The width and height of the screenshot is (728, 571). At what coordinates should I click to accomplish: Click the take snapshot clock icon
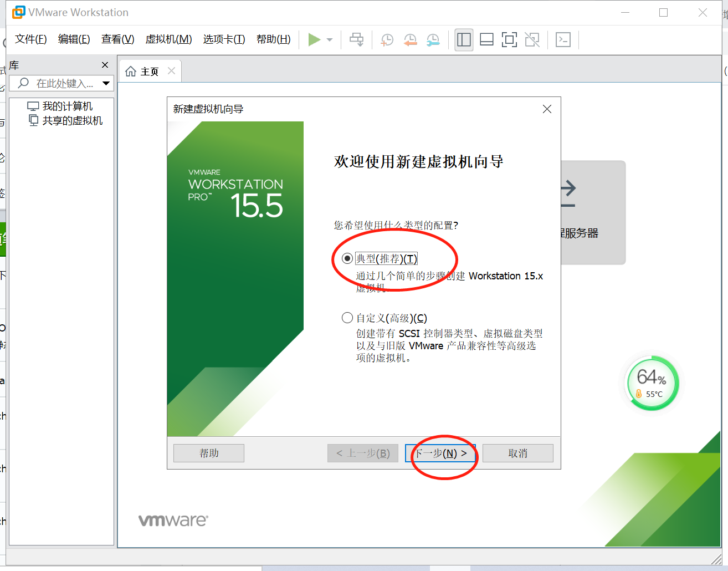click(x=387, y=39)
